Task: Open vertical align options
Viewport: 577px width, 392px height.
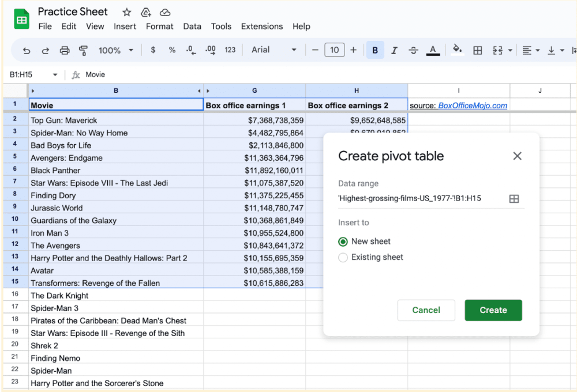Action: point(556,50)
